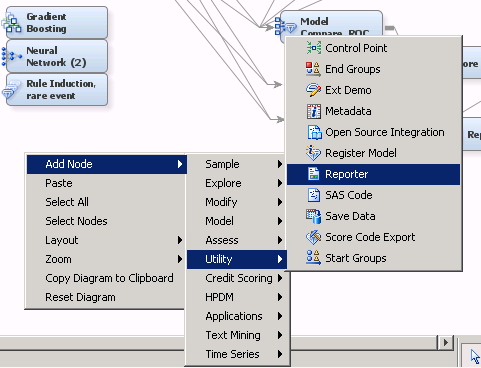Open the Sample node category
Image resolution: width=481 pixels, height=368 pixels.
237,164
